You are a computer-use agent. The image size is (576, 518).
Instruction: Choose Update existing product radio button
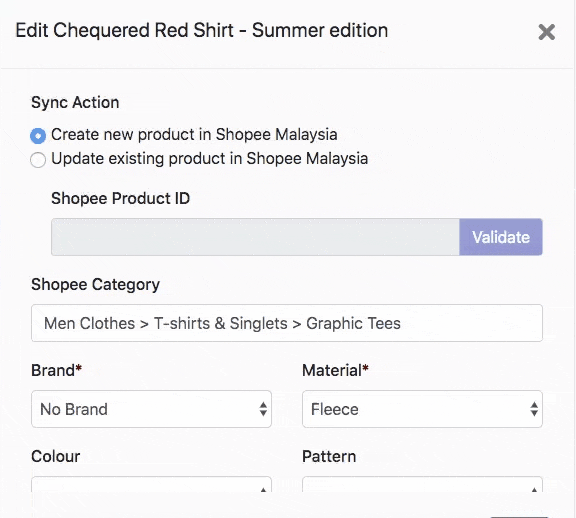pyautogui.click(x=38, y=160)
